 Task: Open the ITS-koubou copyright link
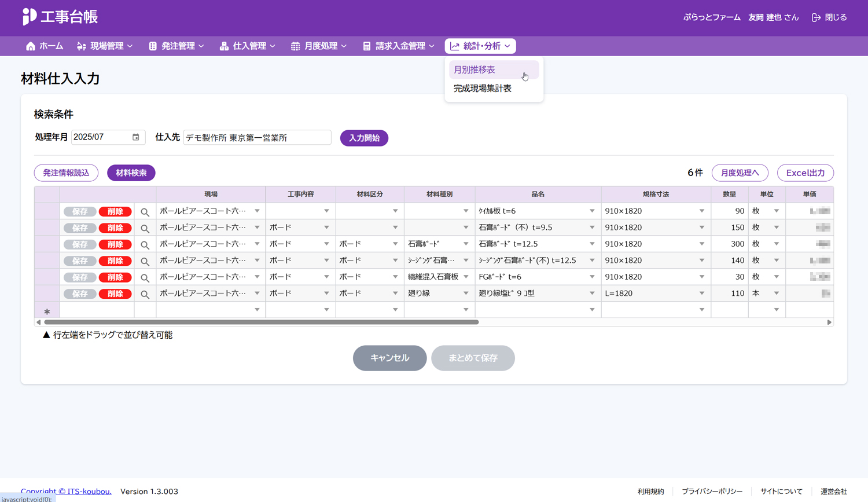(x=66, y=491)
